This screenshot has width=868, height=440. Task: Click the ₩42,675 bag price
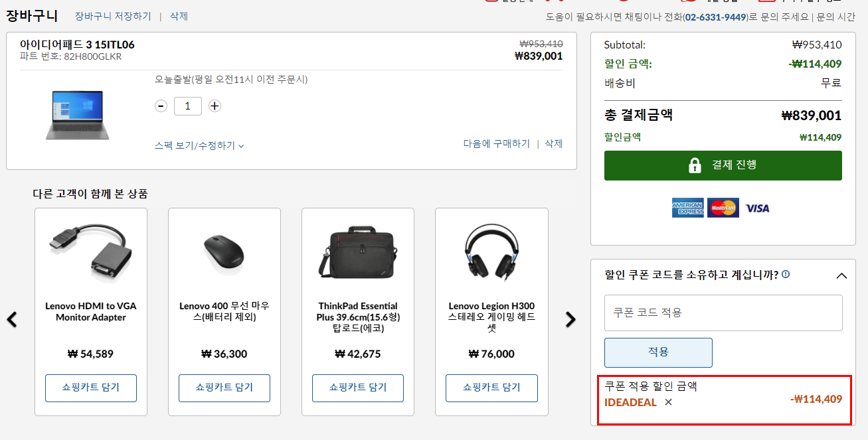click(x=358, y=354)
